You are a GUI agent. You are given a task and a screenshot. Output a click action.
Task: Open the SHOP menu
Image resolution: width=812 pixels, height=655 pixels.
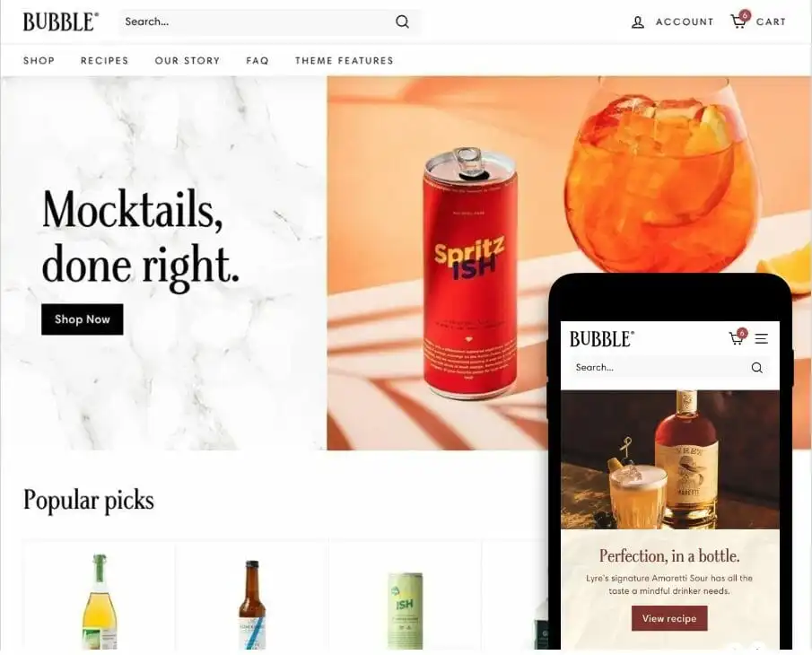(x=39, y=61)
